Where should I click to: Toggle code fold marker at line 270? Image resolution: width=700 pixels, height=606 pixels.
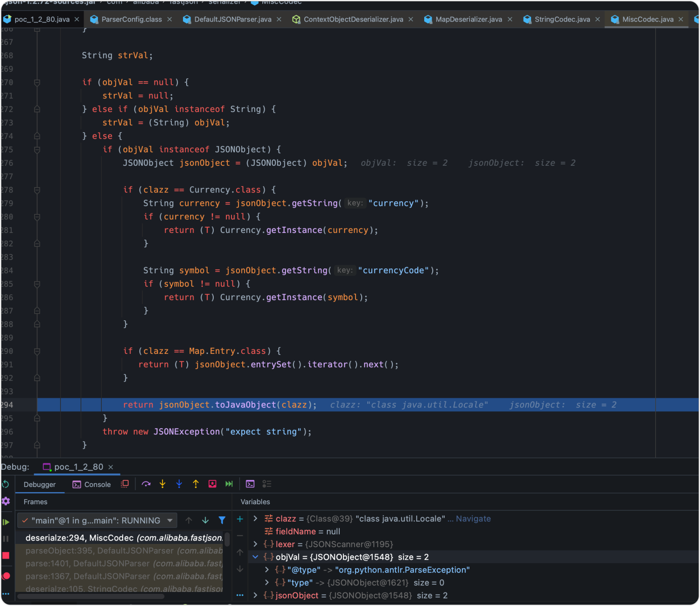coord(37,83)
